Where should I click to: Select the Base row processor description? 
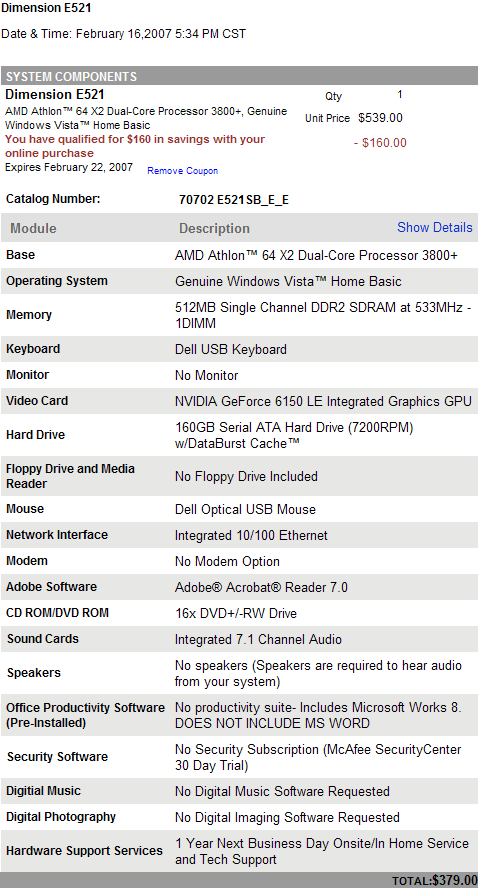[316, 255]
